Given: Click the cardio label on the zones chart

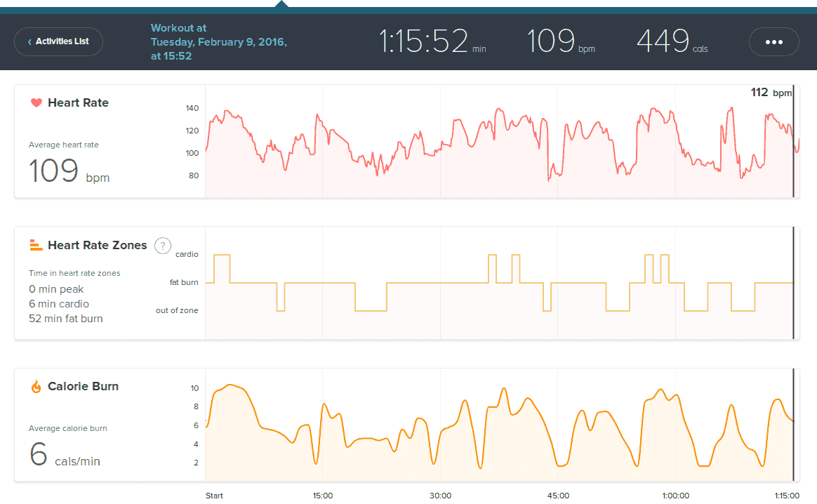Looking at the screenshot, I should pos(186,255).
